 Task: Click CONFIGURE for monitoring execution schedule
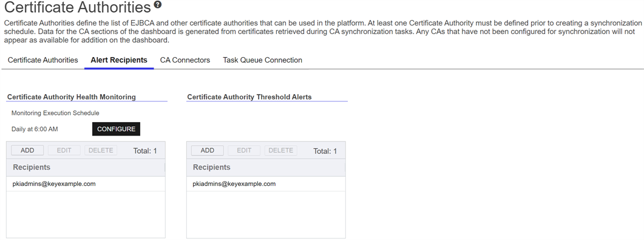[x=116, y=129]
